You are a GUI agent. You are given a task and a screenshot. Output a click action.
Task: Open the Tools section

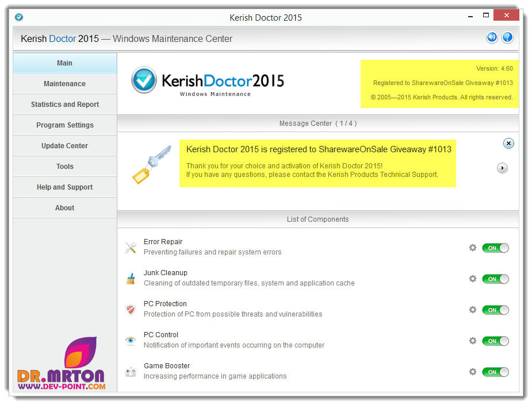tap(65, 167)
